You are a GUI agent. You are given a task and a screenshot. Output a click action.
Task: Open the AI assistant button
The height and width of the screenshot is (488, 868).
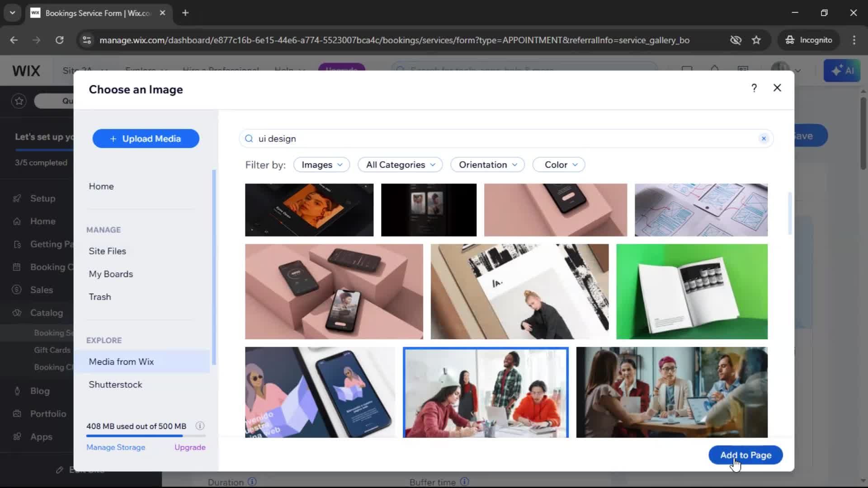point(842,70)
